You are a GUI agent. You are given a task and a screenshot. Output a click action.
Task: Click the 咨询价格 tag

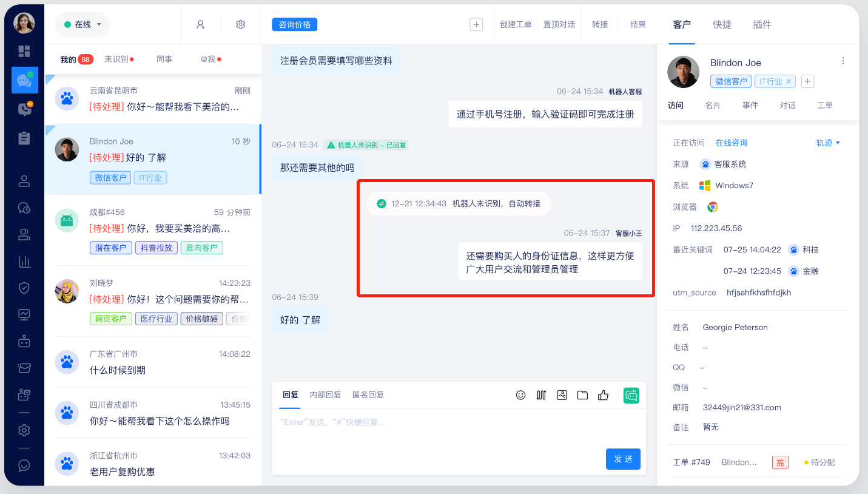click(295, 24)
